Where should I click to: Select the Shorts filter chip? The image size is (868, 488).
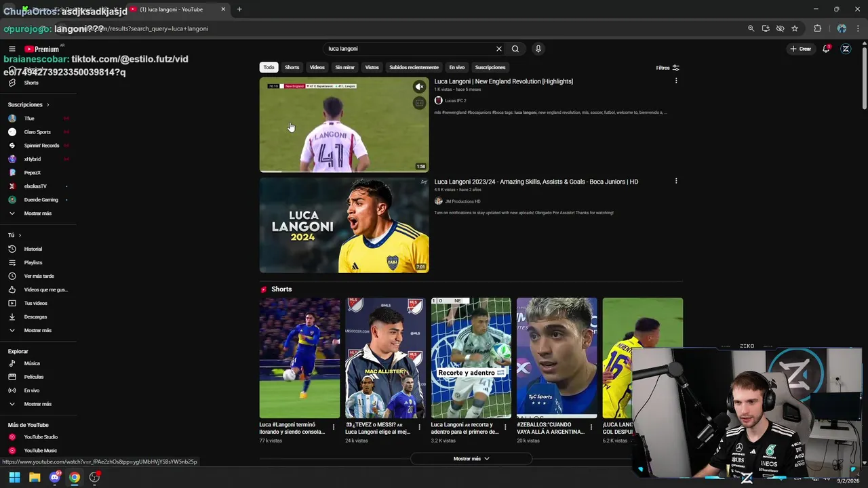(x=292, y=67)
